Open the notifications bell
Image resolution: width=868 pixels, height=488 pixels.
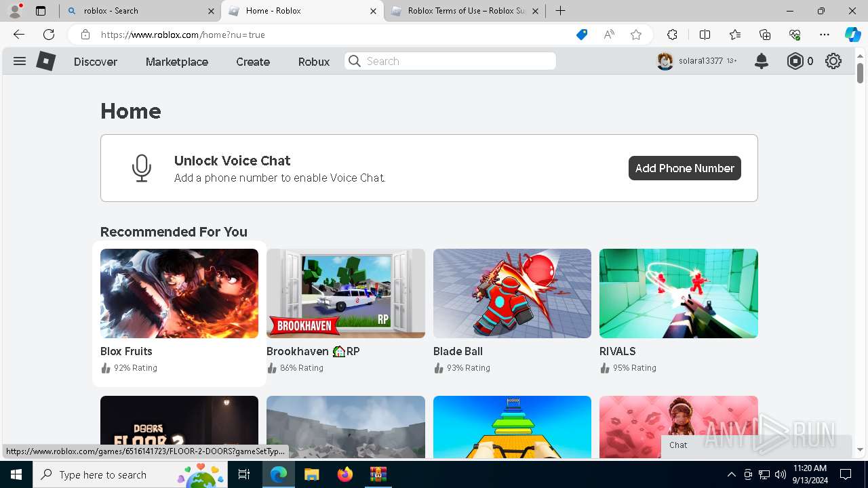click(x=762, y=61)
